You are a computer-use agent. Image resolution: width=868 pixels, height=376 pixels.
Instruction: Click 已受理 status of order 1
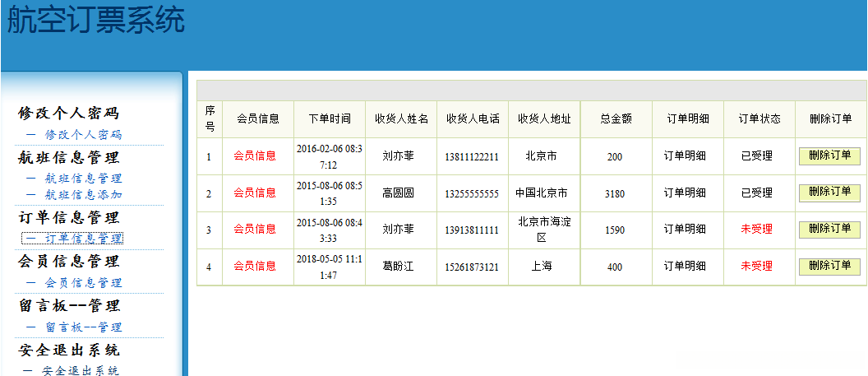coord(757,156)
